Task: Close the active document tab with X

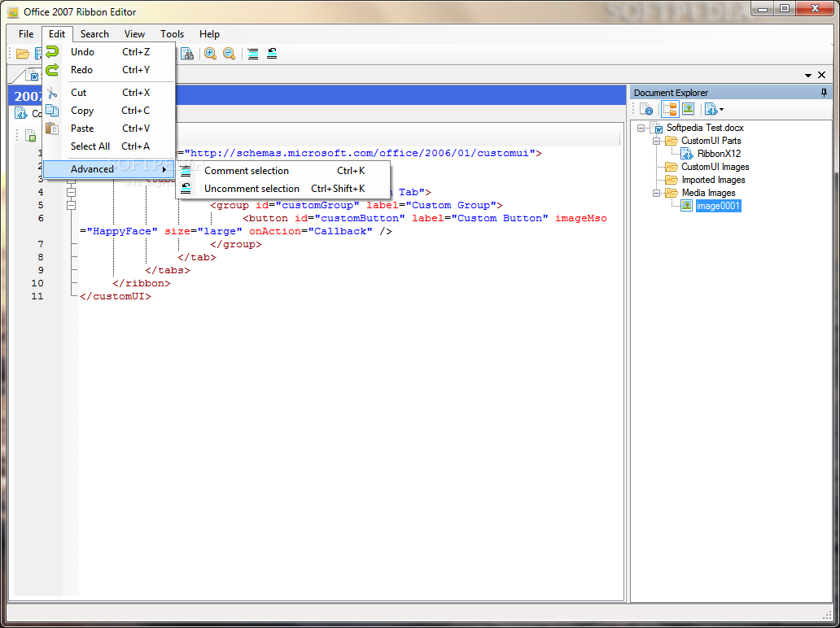Action: (x=822, y=76)
